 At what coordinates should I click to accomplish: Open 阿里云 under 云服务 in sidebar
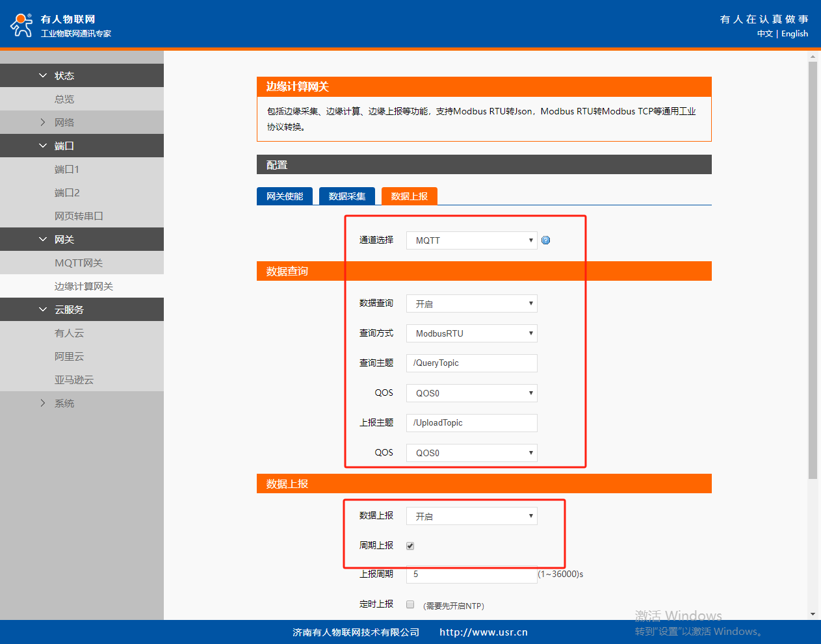69,357
